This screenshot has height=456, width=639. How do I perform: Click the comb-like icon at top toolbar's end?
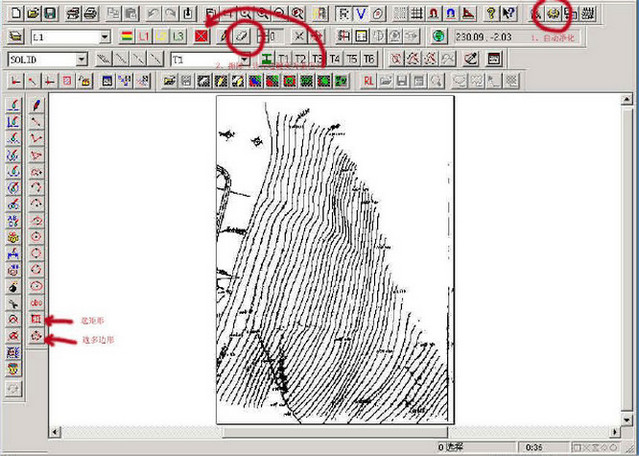[x=588, y=14]
